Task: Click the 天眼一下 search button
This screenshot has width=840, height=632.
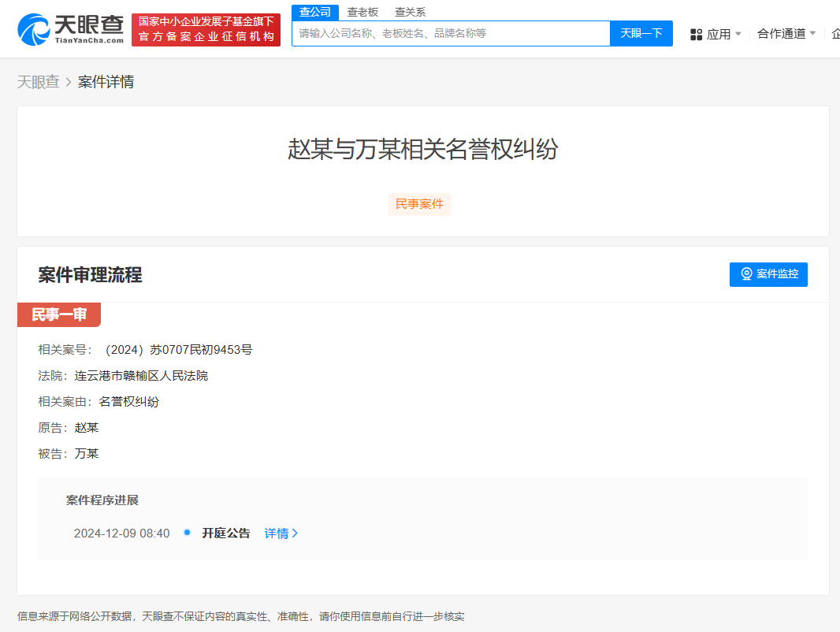Action: pyautogui.click(x=641, y=33)
